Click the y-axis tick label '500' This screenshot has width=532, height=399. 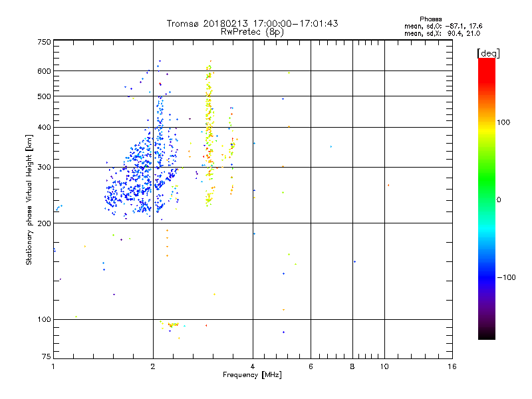pyautogui.click(x=44, y=96)
